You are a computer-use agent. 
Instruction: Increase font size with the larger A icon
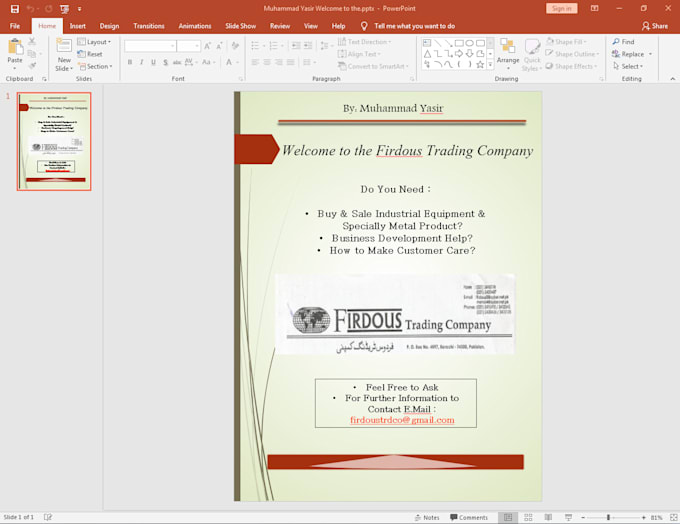[207, 46]
